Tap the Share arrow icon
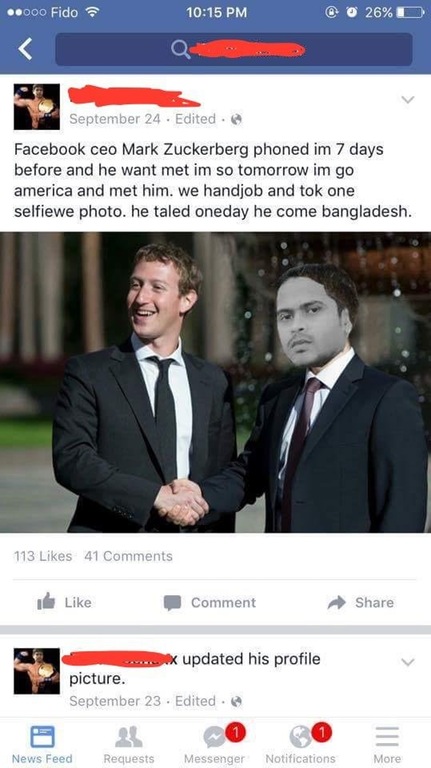 click(337, 602)
